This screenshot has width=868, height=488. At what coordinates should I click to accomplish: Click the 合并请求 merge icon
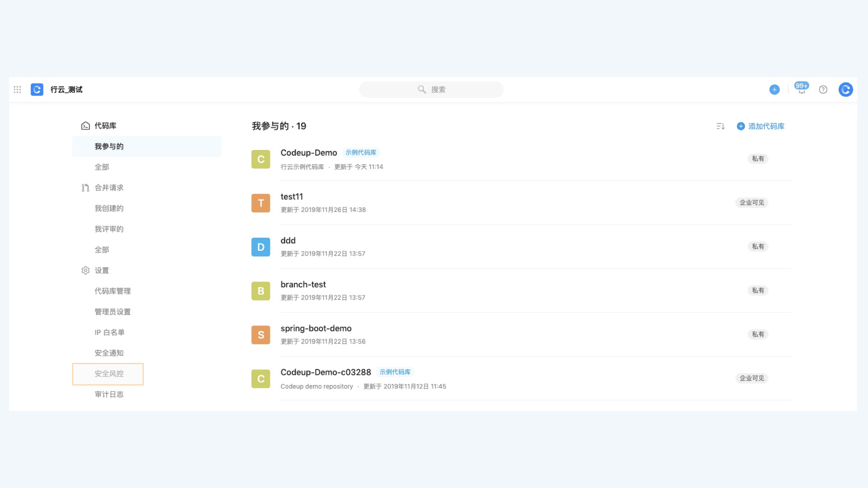(85, 188)
